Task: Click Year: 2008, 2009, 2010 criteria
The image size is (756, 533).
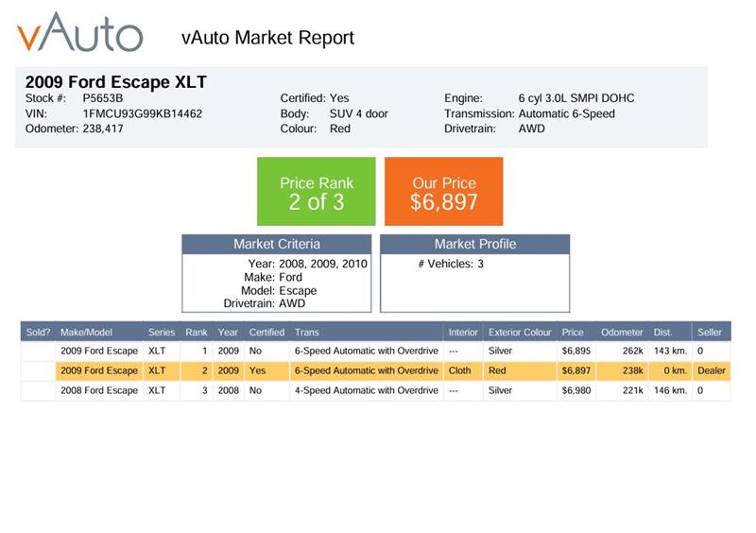Action: point(308,264)
